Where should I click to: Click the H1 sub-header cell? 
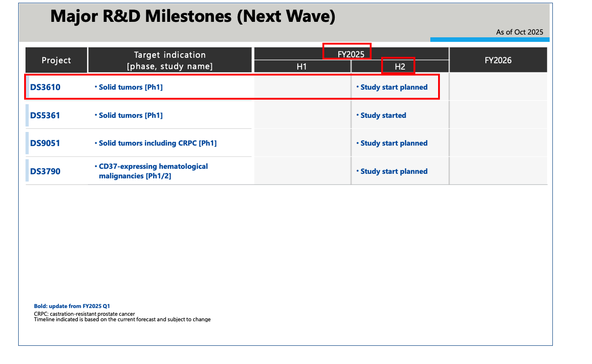pos(302,66)
